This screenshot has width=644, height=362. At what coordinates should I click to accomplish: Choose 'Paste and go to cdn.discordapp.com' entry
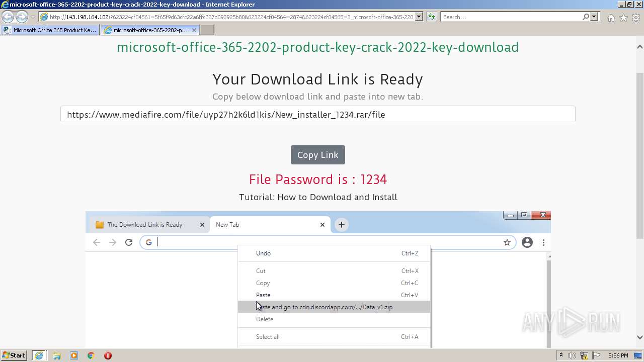click(x=334, y=307)
